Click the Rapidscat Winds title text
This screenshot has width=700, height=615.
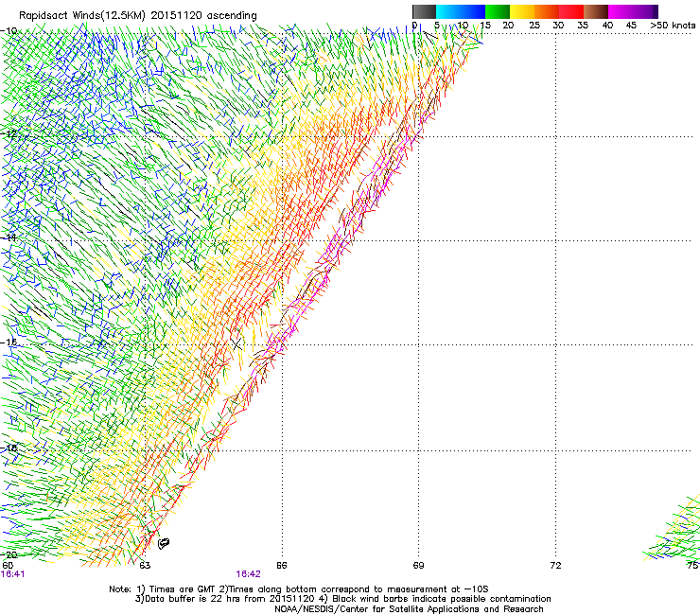tap(138, 15)
